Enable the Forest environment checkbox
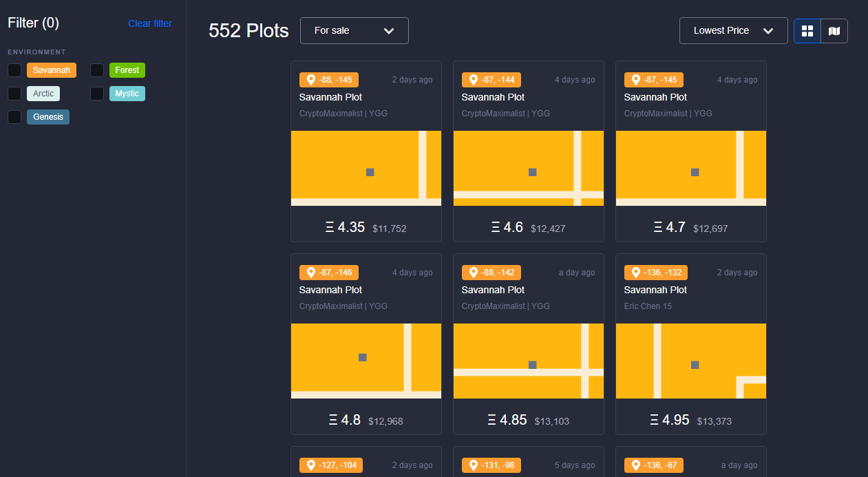This screenshot has width=868, height=477. [x=97, y=70]
